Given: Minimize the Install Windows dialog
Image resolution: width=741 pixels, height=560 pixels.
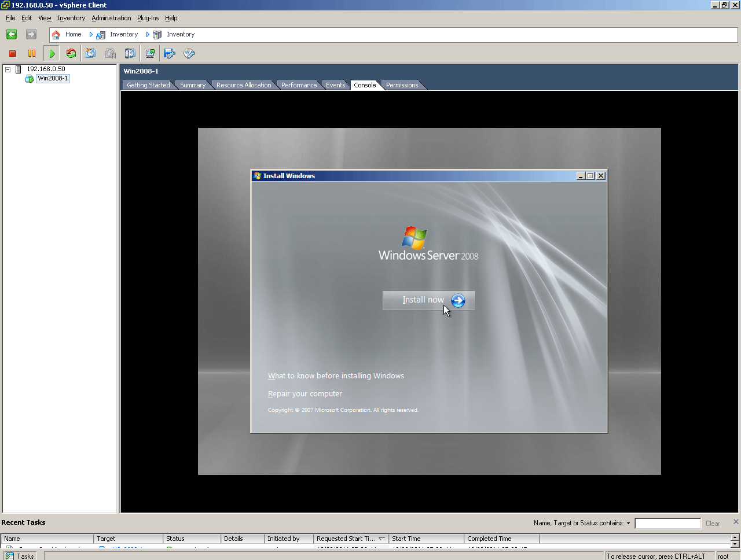Looking at the screenshot, I should (x=581, y=176).
